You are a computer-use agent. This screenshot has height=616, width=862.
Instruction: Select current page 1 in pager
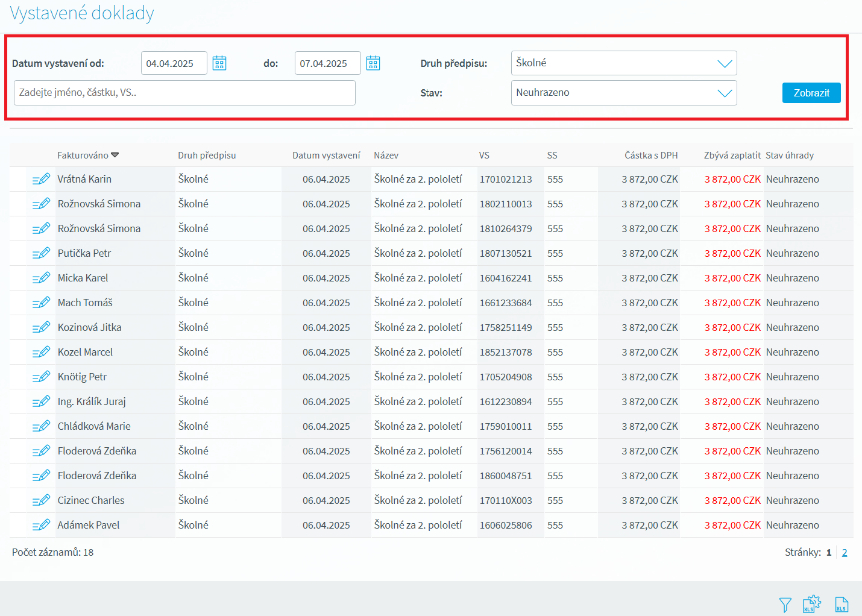pyautogui.click(x=829, y=552)
